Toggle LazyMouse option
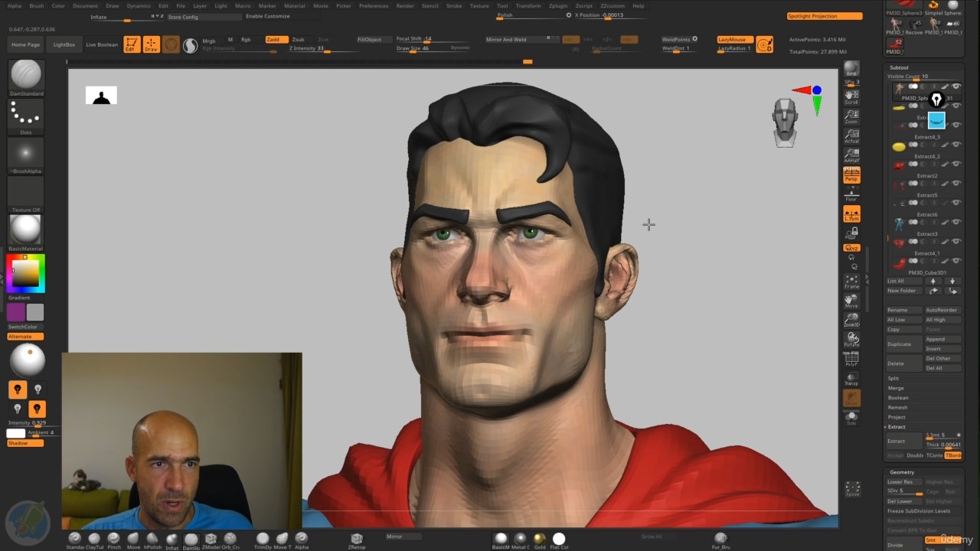 point(733,39)
